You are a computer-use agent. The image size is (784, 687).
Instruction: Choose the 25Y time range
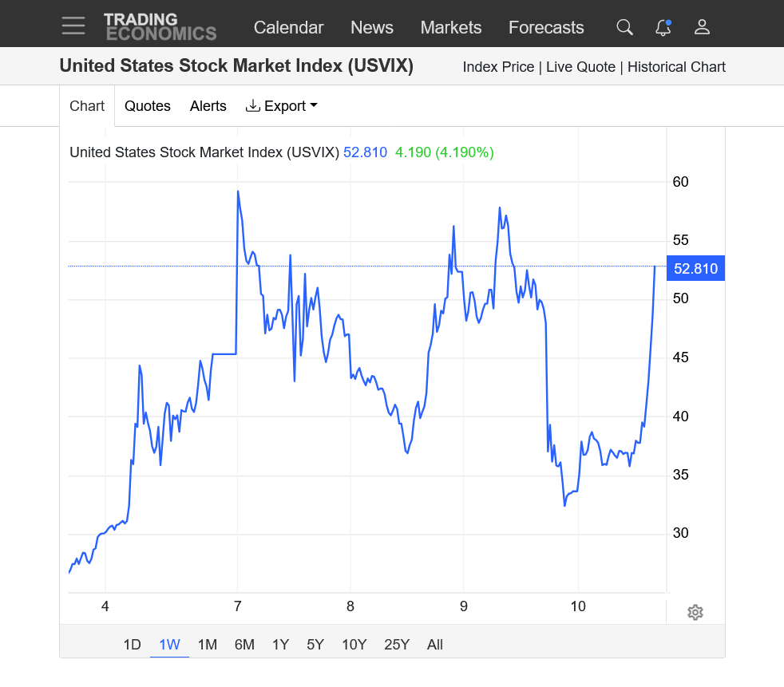point(397,645)
